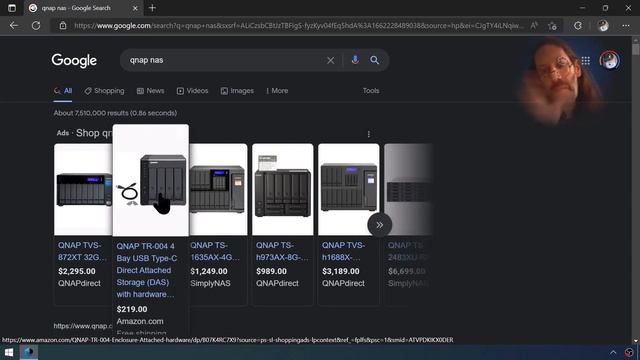
Task: Click the $3,189.00 price
Action: click(x=341, y=271)
